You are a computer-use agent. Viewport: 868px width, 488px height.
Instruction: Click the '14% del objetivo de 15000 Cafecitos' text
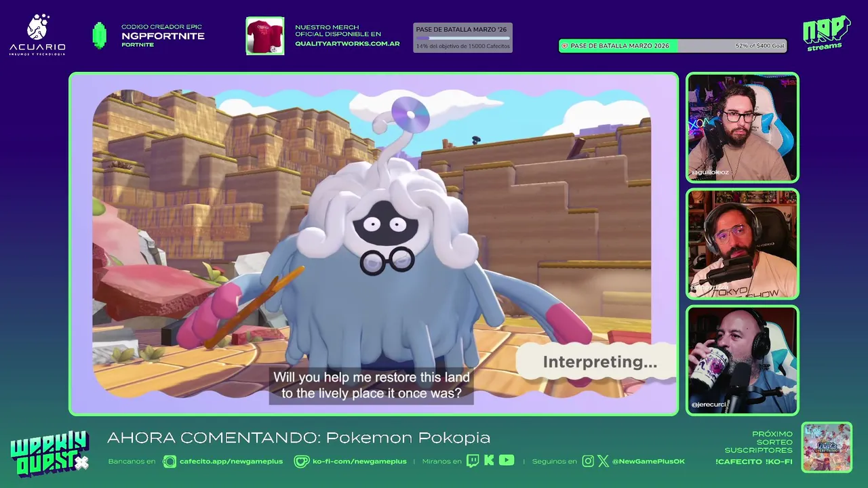point(462,46)
